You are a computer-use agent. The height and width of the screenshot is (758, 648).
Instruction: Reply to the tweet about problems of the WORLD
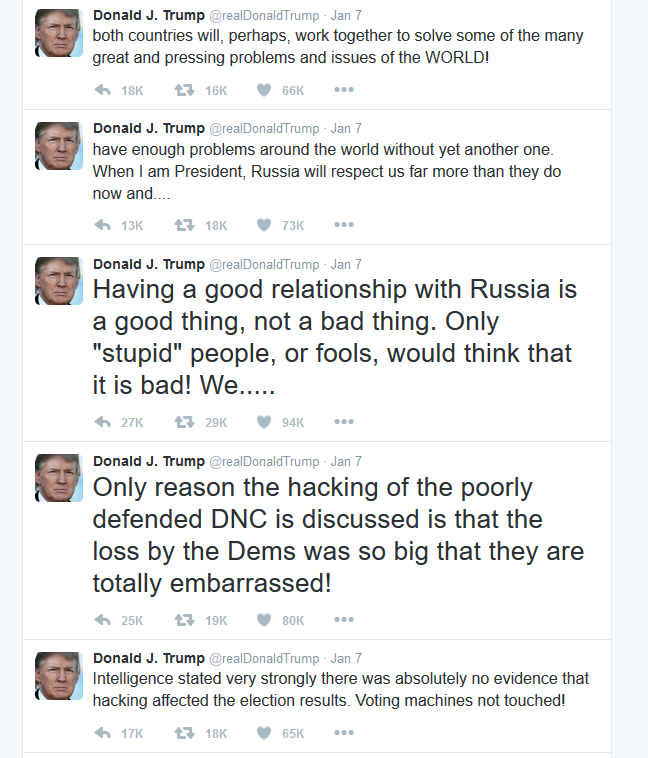point(102,90)
